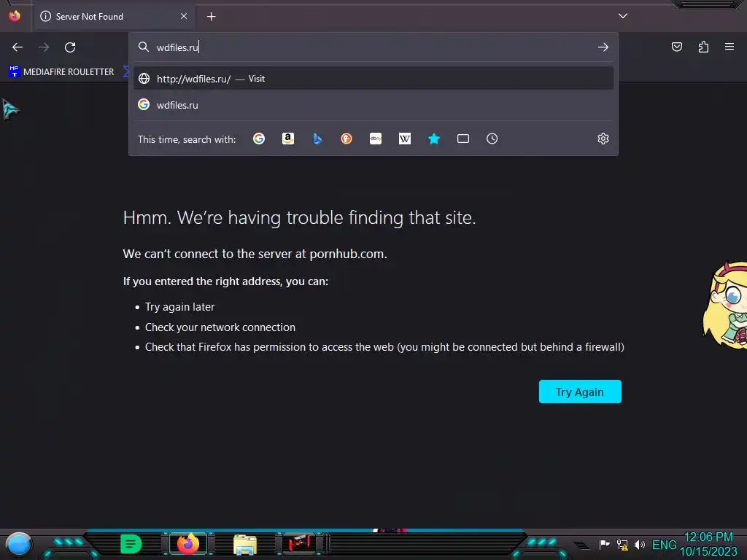Viewport: 747px width, 560px height.
Task: Click the Action Center flag tray icon
Action: click(604, 544)
